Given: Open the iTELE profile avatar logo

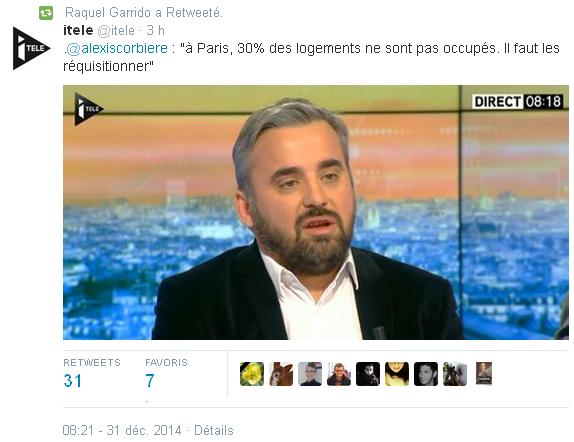Looking at the screenshot, I should [31, 48].
